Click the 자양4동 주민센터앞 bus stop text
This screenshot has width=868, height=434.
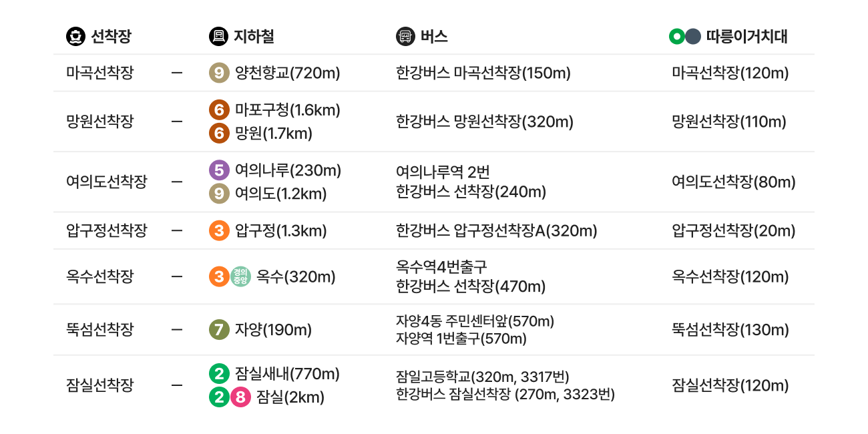coord(475,321)
